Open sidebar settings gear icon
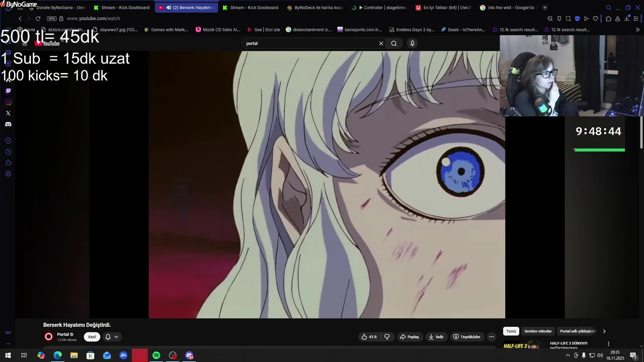 (8, 174)
